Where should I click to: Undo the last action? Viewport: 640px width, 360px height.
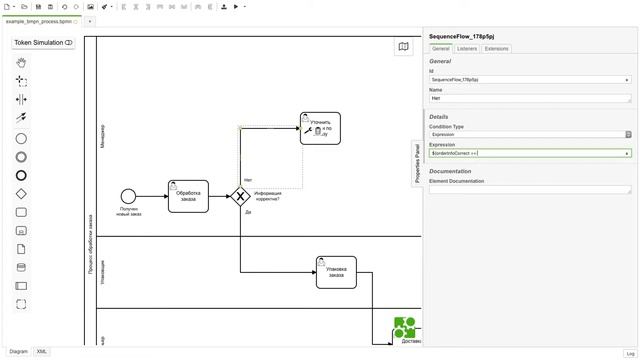tap(64, 7)
